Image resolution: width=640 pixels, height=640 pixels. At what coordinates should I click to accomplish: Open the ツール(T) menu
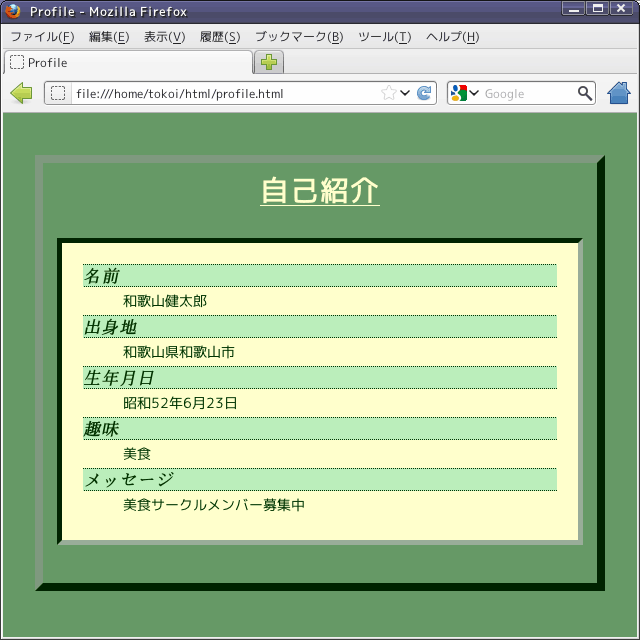tap(384, 37)
